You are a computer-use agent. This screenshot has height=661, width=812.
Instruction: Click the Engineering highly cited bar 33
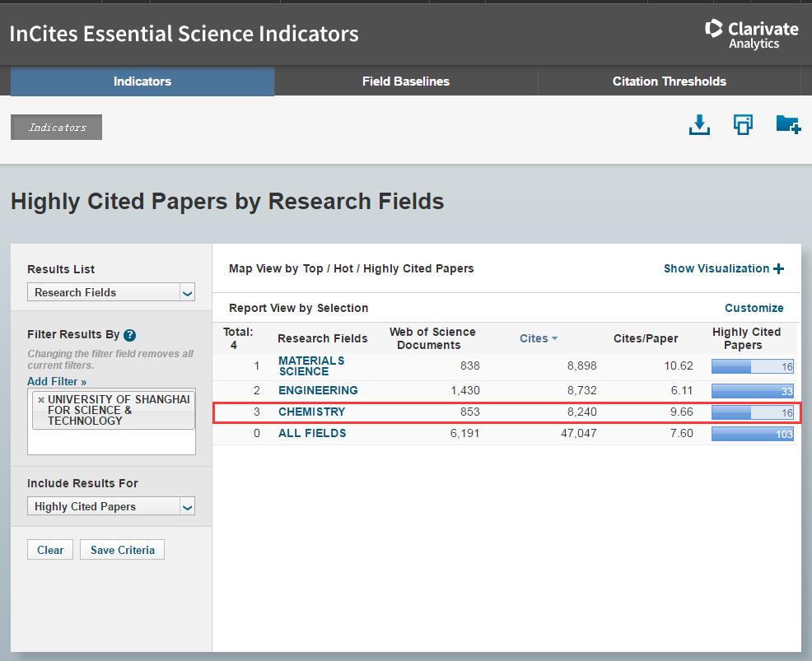coord(753,391)
